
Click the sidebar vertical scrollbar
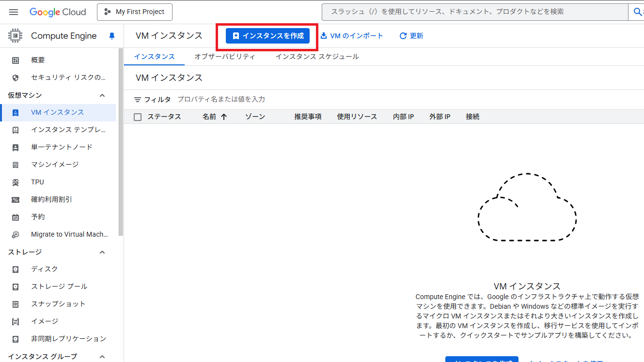(121, 142)
